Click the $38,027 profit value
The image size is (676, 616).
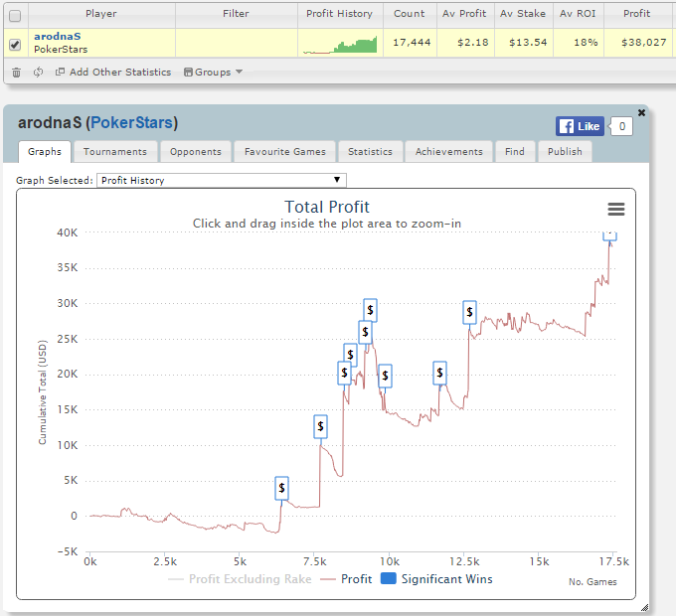[x=643, y=42]
